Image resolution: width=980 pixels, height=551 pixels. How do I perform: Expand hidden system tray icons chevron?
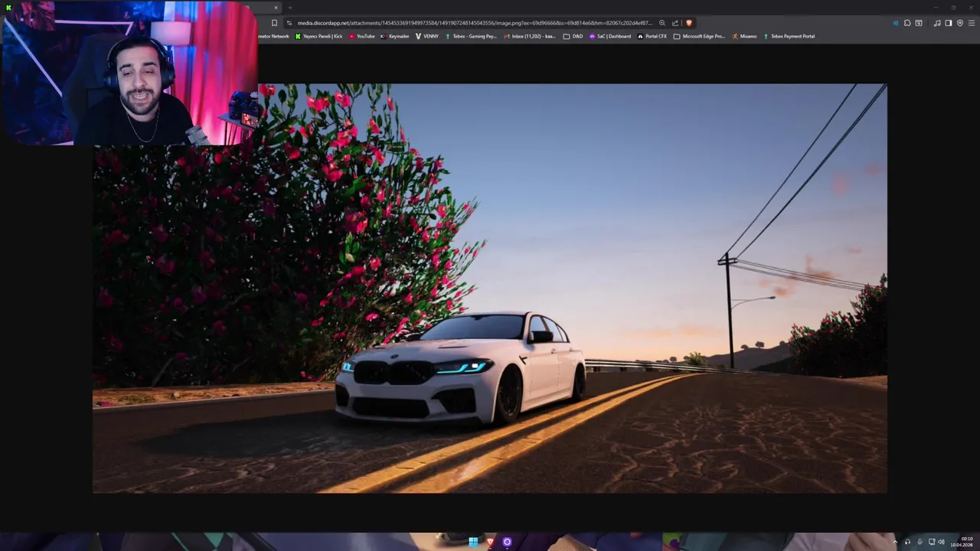point(895,542)
